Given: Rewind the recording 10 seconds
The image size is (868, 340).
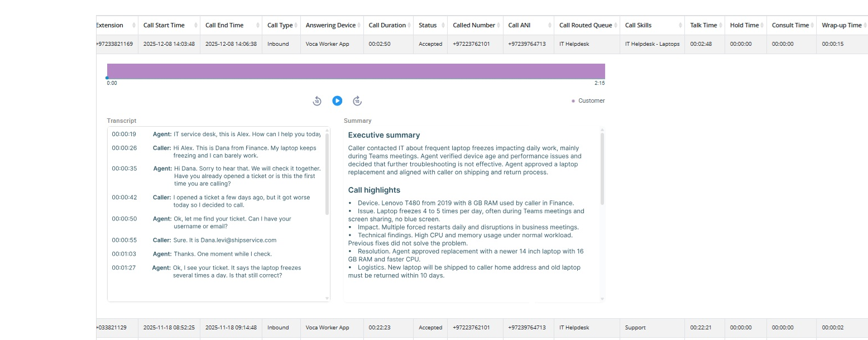Looking at the screenshot, I should 317,101.
